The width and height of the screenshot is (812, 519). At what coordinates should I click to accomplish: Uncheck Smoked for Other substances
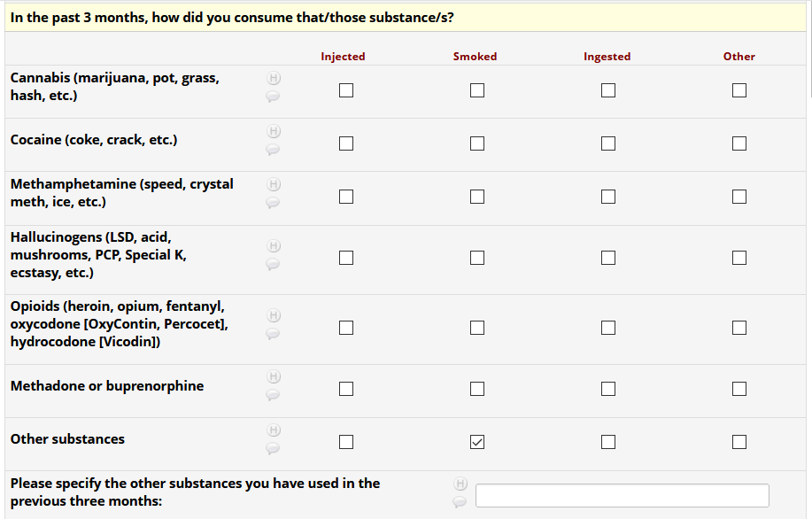pos(477,442)
